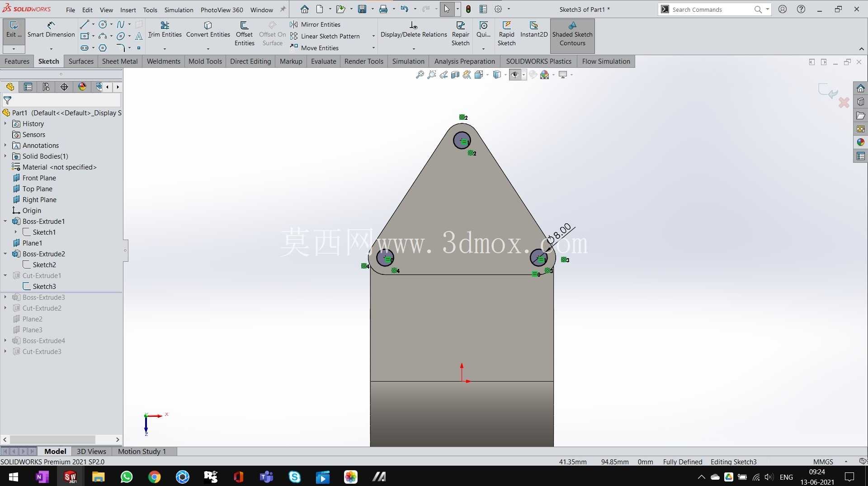Expand the History tree node
The height and width of the screenshot is (486, 868).
pos(5,123)
